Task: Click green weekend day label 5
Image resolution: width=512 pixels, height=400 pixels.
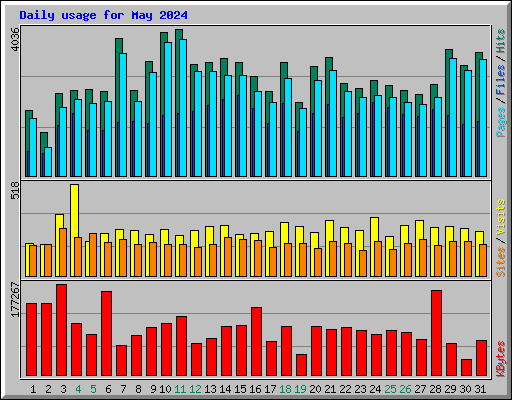Action: coord(93,389)
